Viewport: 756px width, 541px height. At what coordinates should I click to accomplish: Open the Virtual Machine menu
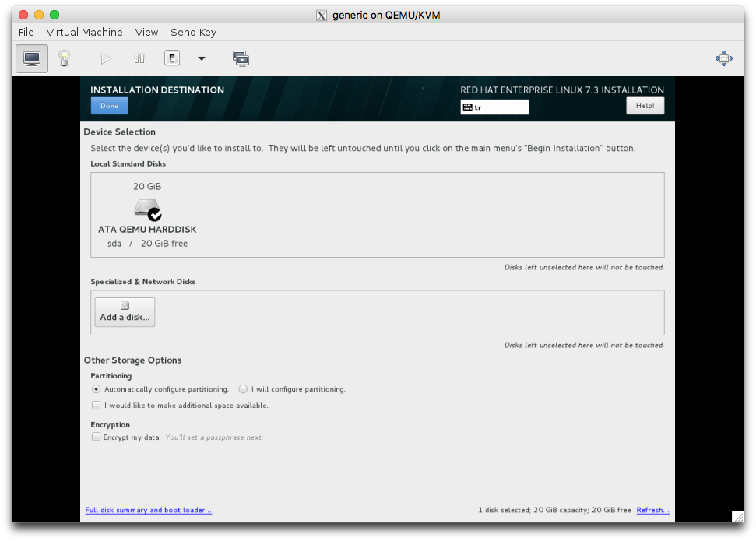point(84,32)
